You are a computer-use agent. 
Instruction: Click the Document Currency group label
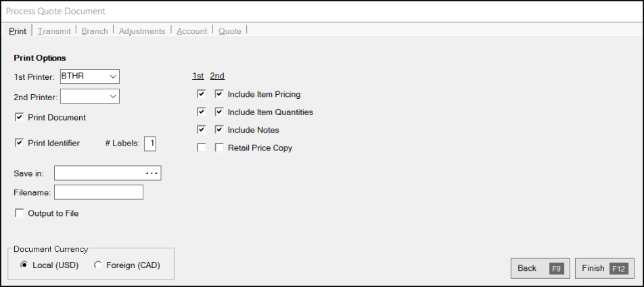click(x=51, y=249)
